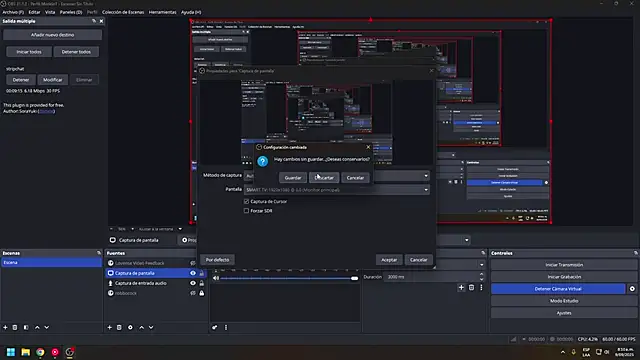Enable the Forzar SDR checkbox
Screen dimensions: 640x360
click(x=246, y=211)
